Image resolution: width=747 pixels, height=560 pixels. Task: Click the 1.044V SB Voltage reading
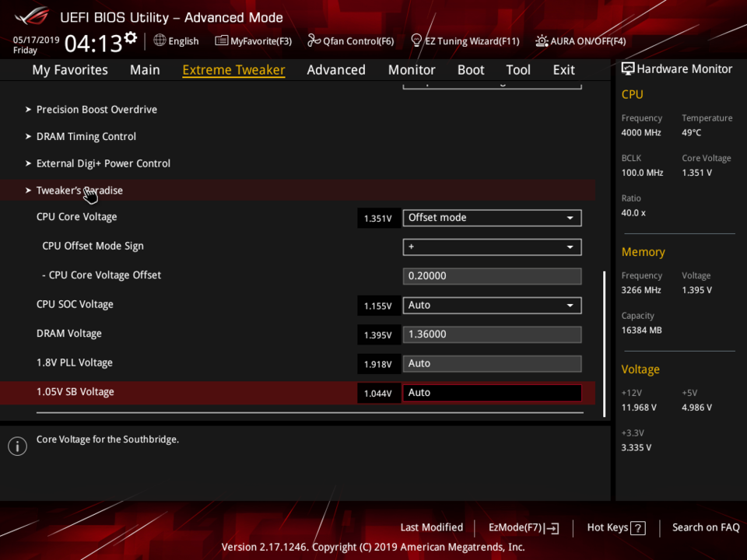click(378, 394)
